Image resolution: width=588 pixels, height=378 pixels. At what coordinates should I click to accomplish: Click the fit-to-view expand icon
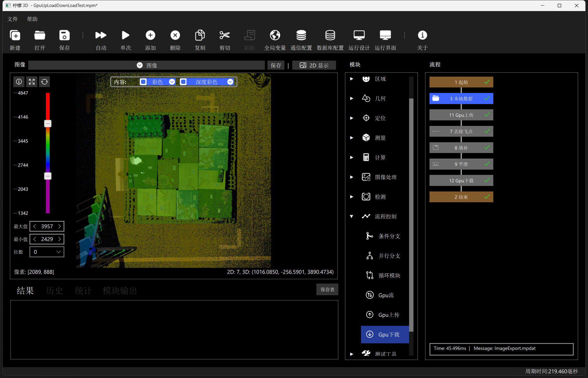coord(32,82)
